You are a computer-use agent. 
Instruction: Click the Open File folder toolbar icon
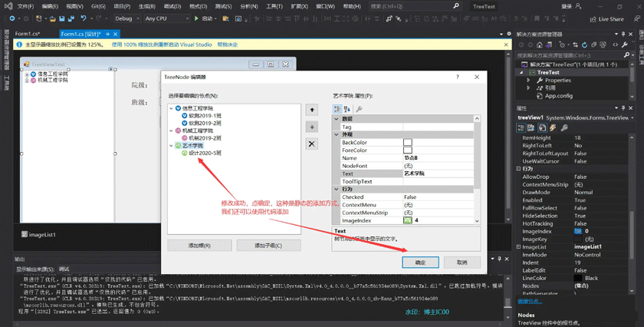[x=52, y=18]
